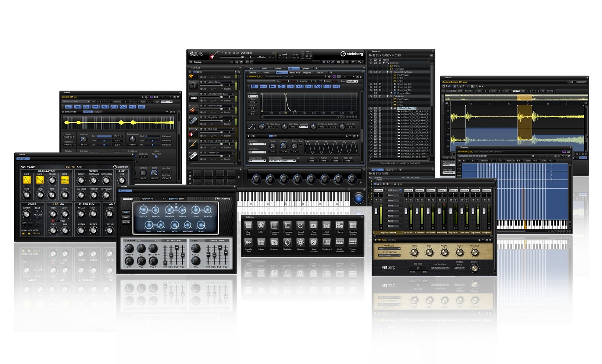
Task: Open the Auron preset dropdown Xylophone F3
Action: pos(152,199)
